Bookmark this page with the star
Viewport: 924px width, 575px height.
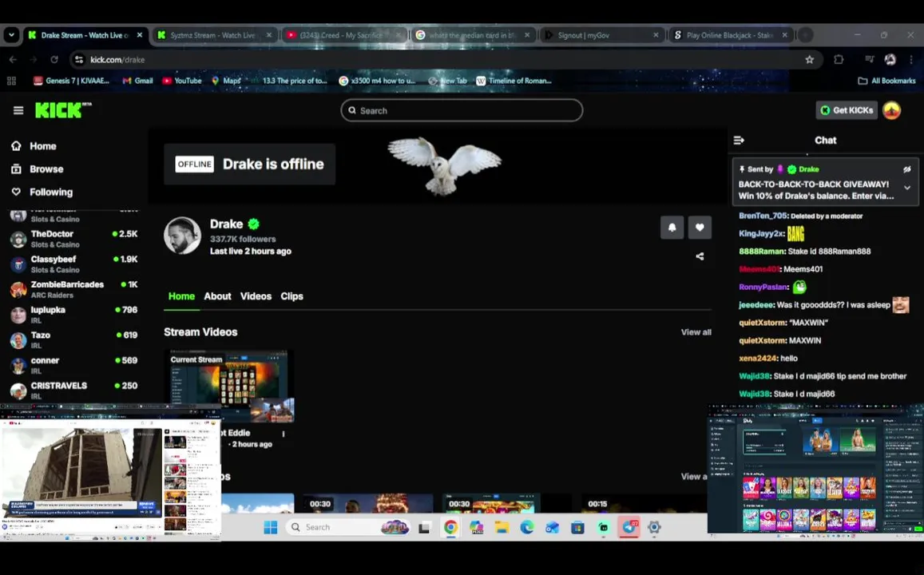pos(810,60)
